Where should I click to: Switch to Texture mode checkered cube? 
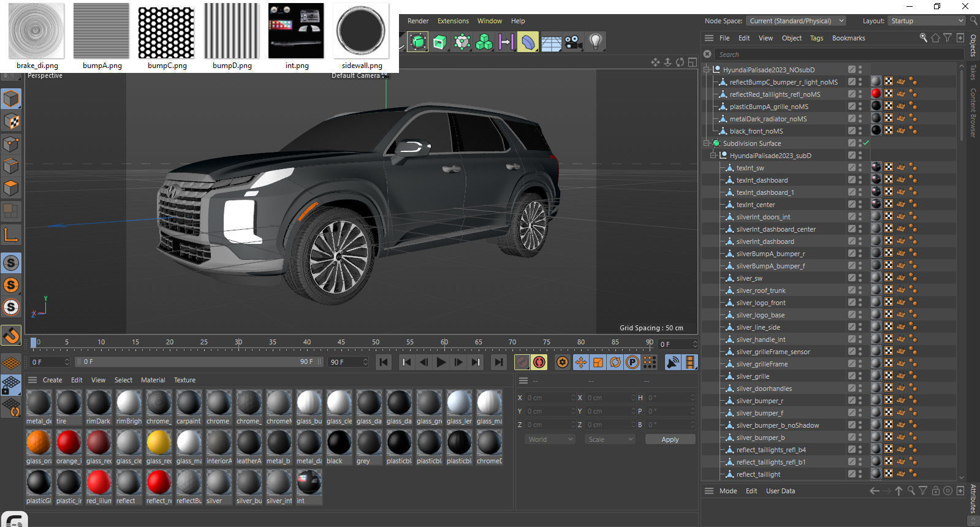click(11, 121)
